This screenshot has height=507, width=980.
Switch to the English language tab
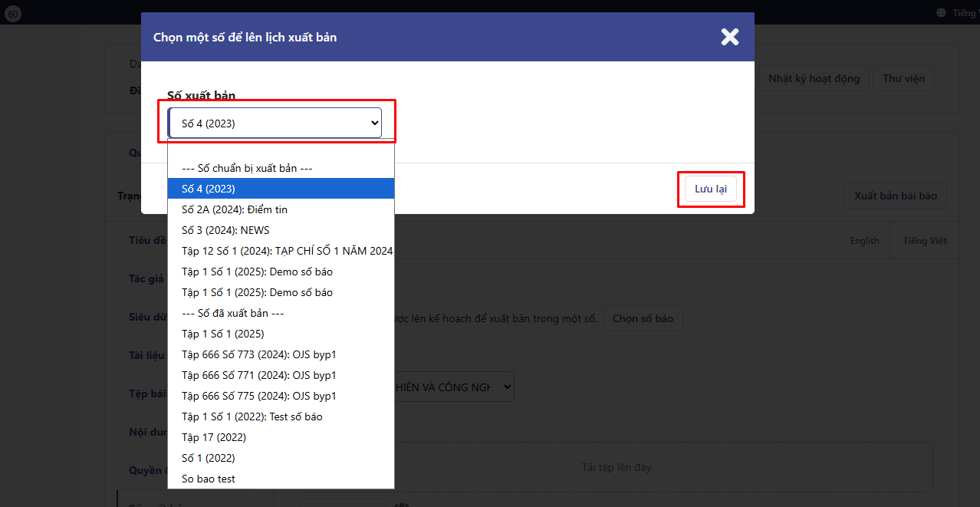(x=864, y=241)
